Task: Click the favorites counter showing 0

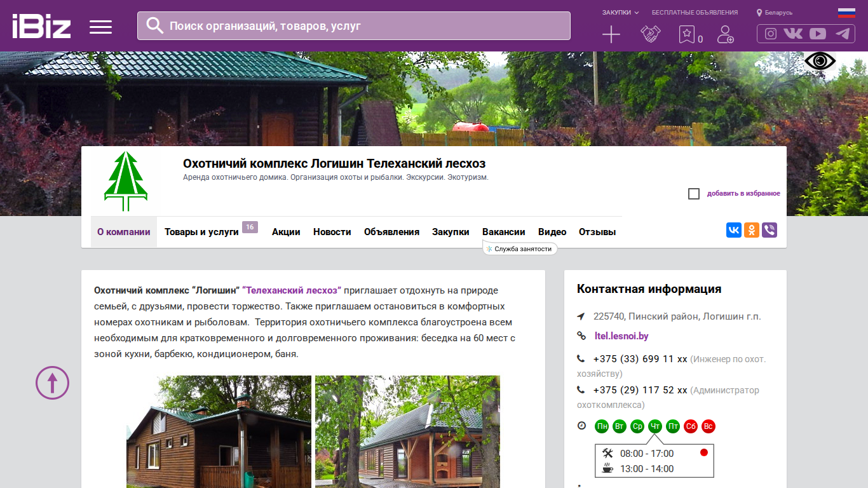Action: (700, 39)
